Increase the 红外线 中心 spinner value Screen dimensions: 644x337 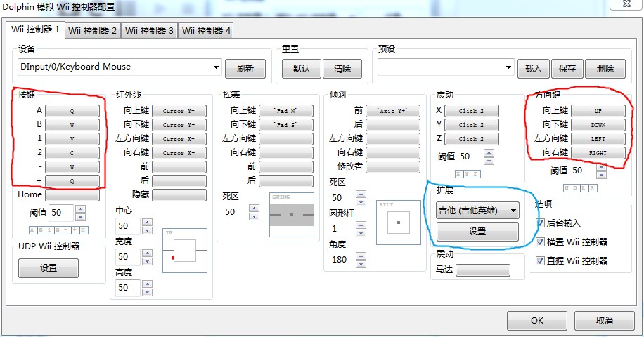[147, 222]
